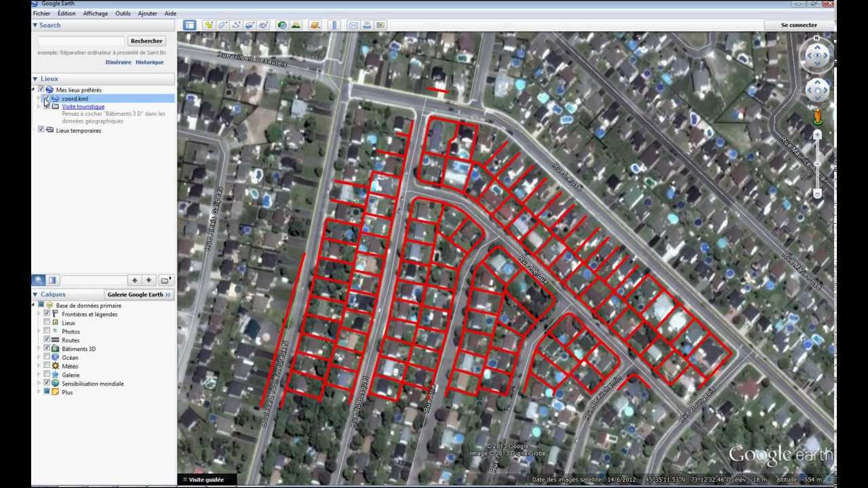This screenshot has width=868, height=488.
Task: Click the orange Street View pegman
Action: pyautogui.click(x=817, y=117)
